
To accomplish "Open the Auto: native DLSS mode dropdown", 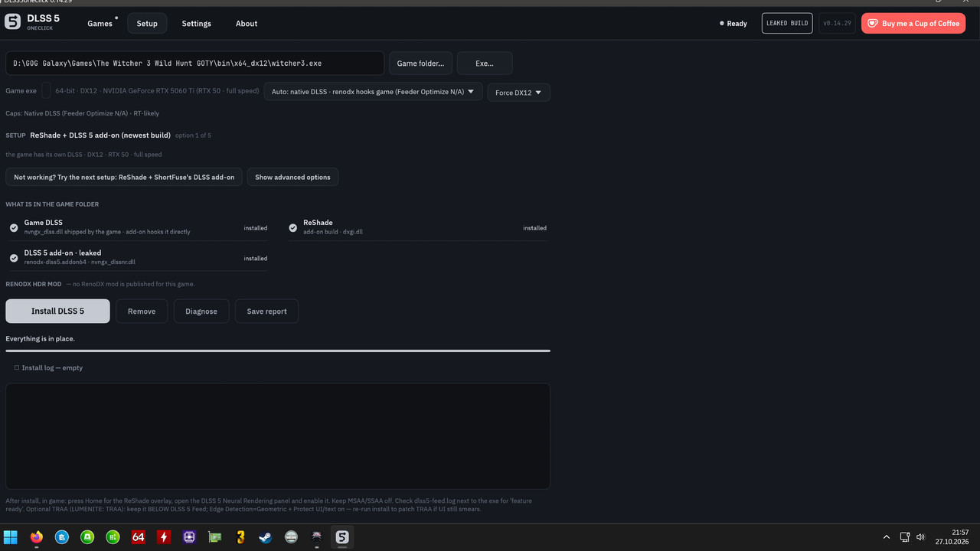I will pyautogui.click(x=373, y=92).
